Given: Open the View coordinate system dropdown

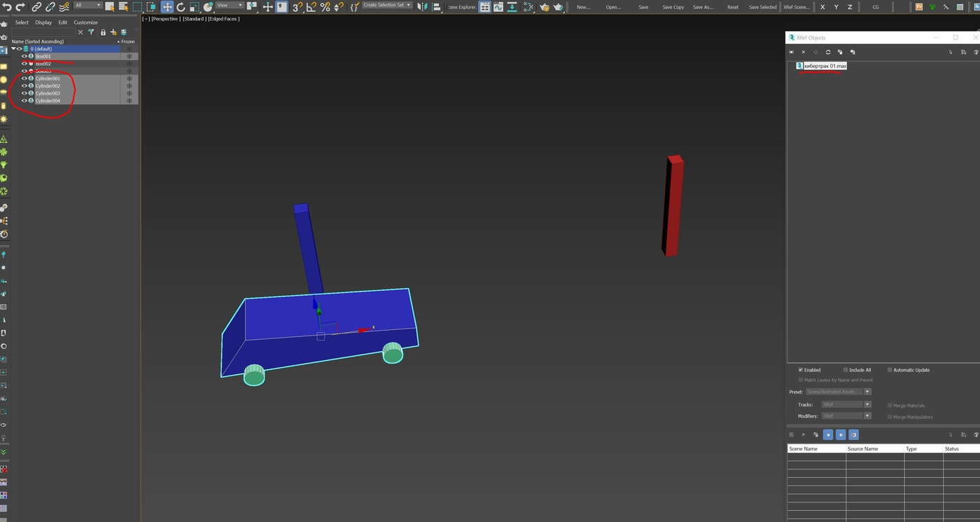Looking at the screenshot, I should pos(230,5).
